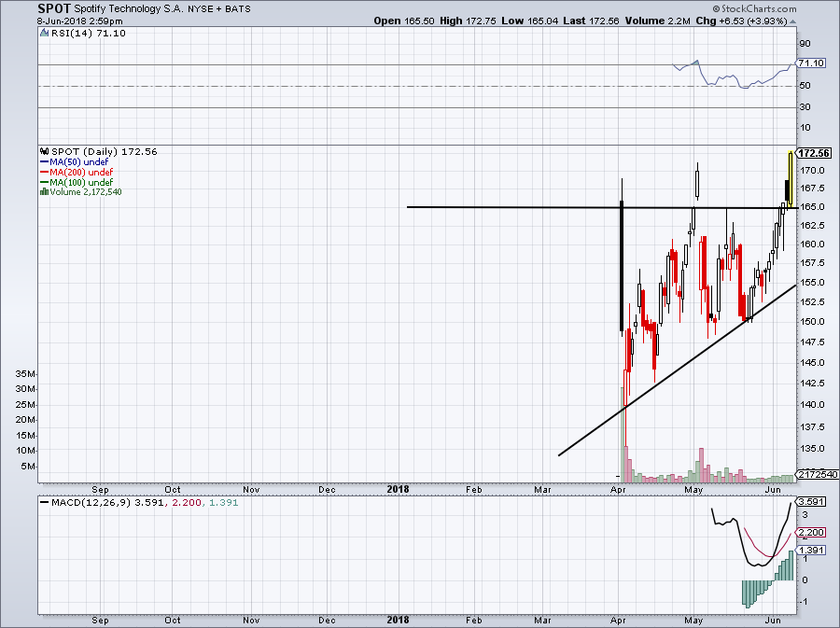This screenshot has height=628, width=840.
Task: Click the MACD(12,26,9) label
Action: (91, 503)
